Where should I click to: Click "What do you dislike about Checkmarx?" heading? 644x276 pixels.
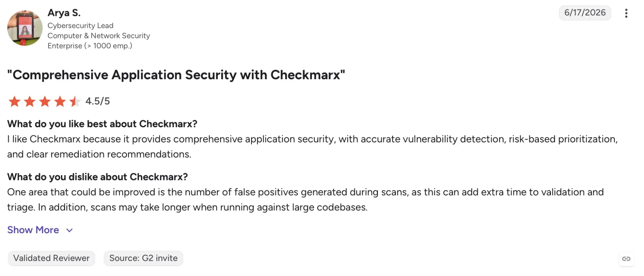tap(98, 177)
